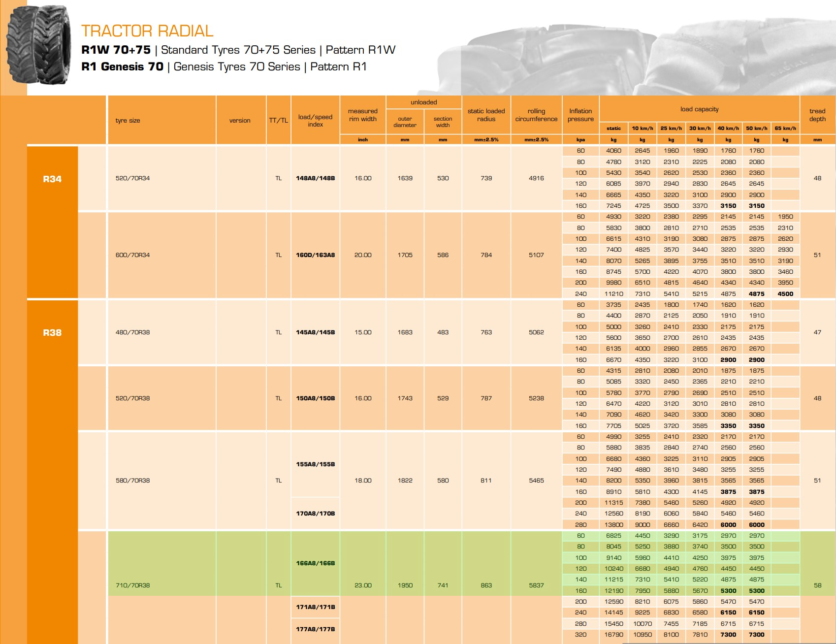This screenshot has width=836, height=644.
Task: Click the inflation pressure column header
Action: coord(580,115)
